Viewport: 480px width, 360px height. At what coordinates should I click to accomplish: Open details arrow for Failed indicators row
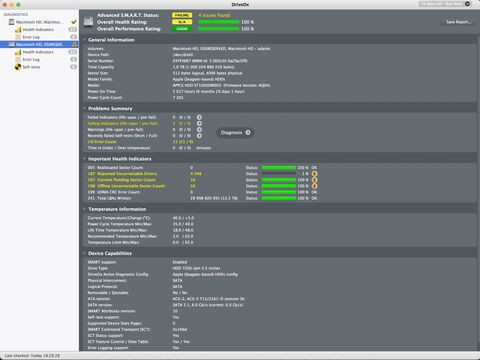pyautogui.click(x=199, y=117)
